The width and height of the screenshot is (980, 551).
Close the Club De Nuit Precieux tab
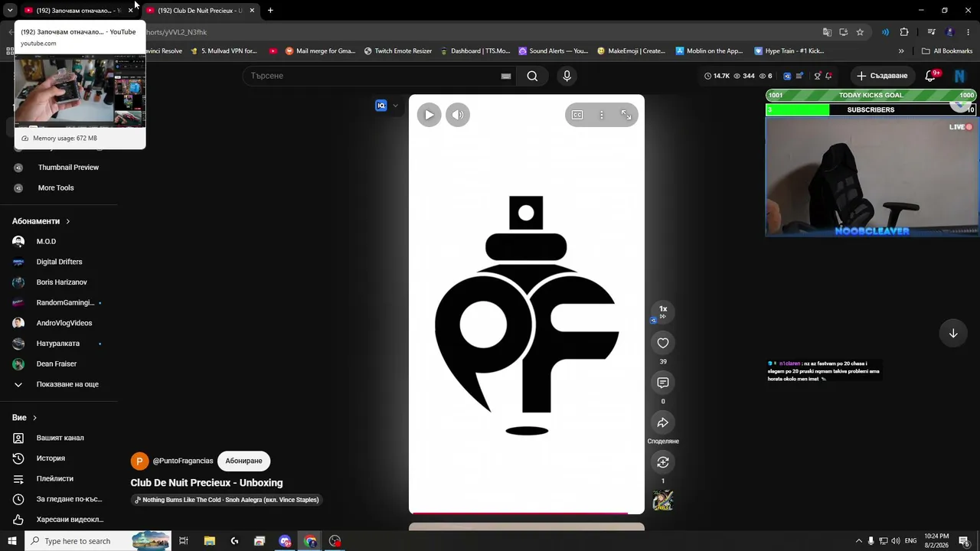(x=252, y=11)
